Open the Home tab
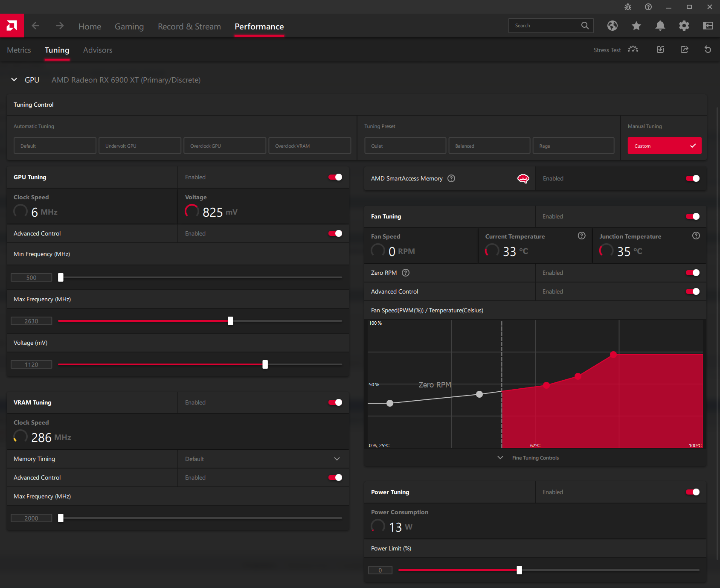Viewport: 720px width, 588px height. click(90, 26)
